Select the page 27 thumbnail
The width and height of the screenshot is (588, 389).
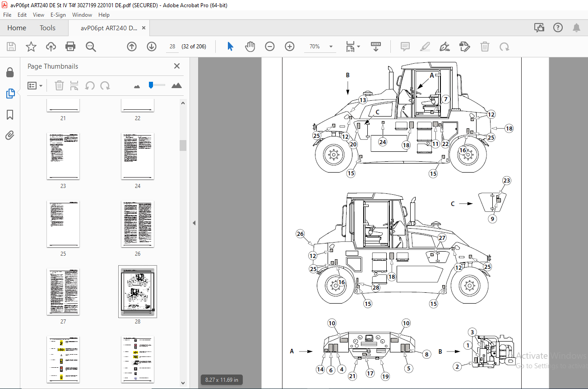point(63,291)
